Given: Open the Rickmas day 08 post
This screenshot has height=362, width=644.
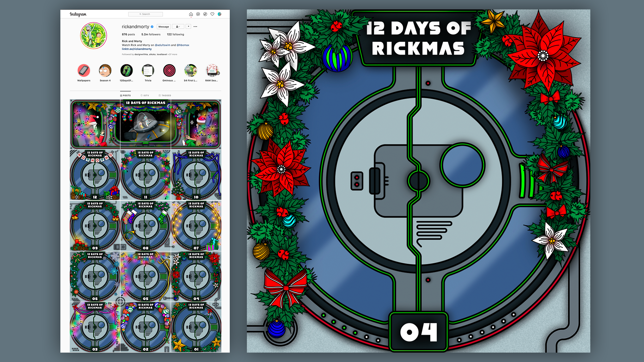Looking at the screenshot, I should click(146, 226).
